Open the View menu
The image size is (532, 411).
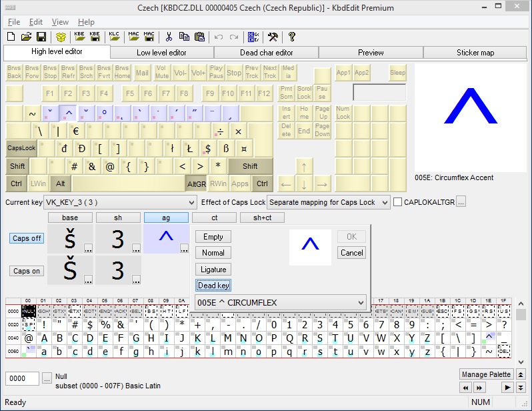(x=60, y=22)
